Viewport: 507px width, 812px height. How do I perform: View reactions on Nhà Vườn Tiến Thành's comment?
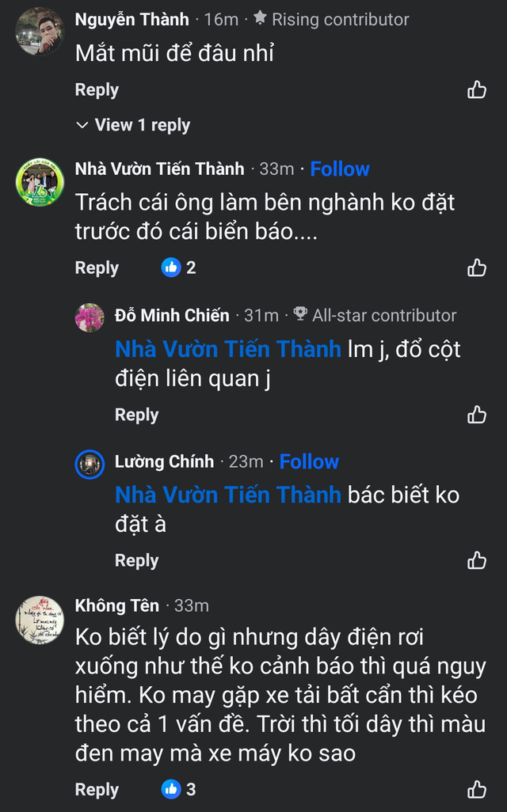179,268
